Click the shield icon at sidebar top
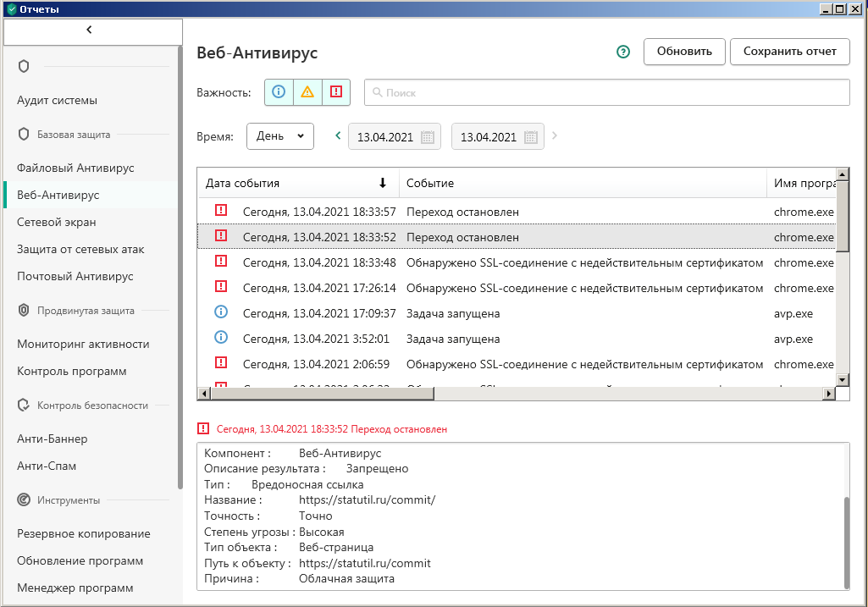868x607 pixels. 24,66
